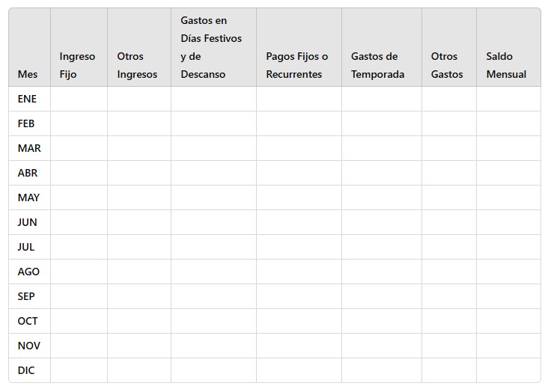This screenshot has height=392, width=554.
Task: Click the Otros Ingresos header cell
Action: (138, 65)
